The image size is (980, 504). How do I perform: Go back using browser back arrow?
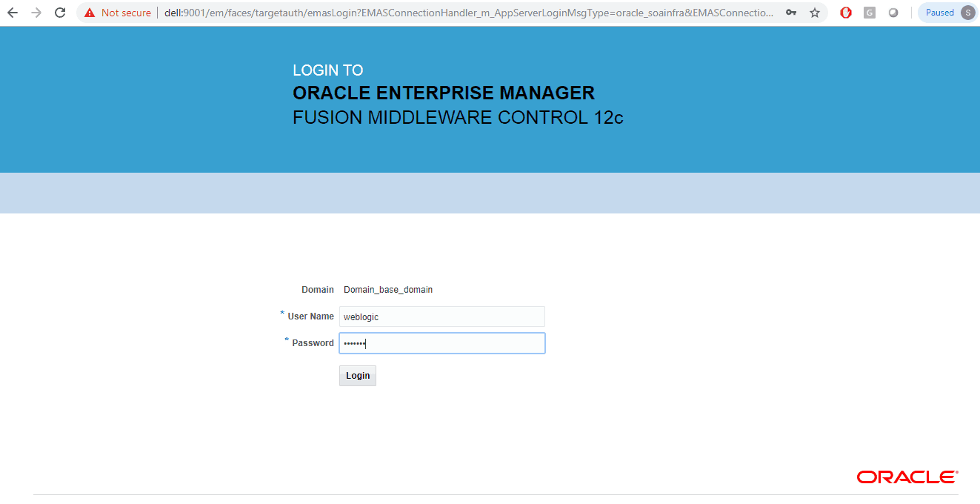pos(13,13)
